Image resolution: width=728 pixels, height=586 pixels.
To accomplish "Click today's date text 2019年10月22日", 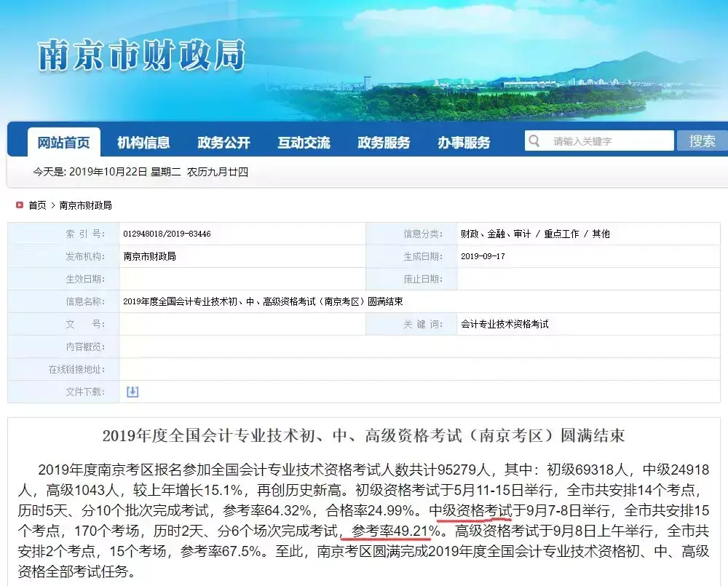I will click(108, 172).
